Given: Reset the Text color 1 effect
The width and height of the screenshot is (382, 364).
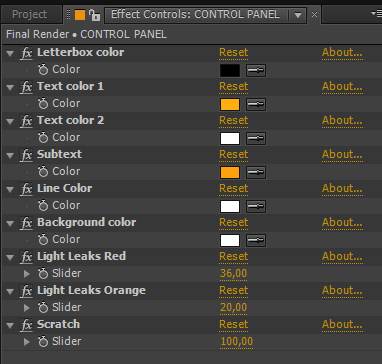Looking at the screenshot, I should tap(234, 87).
